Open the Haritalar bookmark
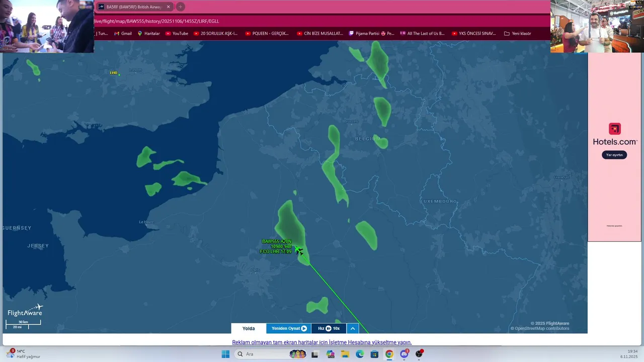 point(148,34)
